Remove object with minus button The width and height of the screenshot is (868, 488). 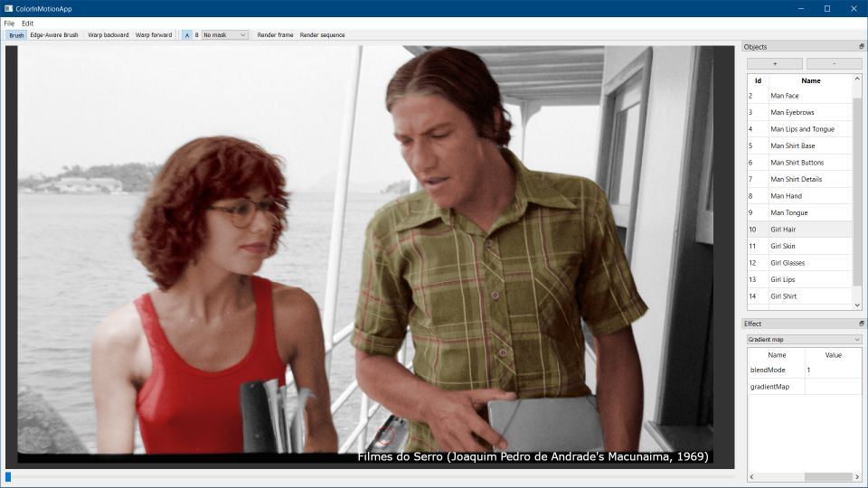pos(835,63)
